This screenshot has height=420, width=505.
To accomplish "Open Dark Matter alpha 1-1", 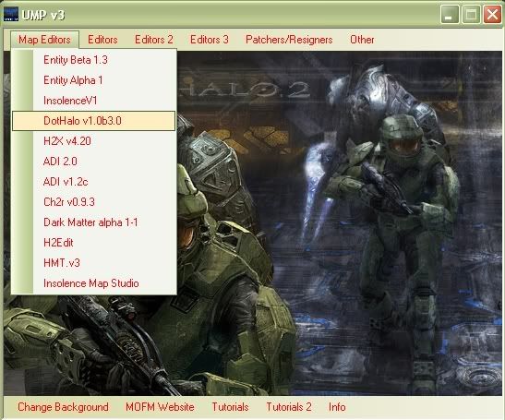I will [x=94, y=222].
